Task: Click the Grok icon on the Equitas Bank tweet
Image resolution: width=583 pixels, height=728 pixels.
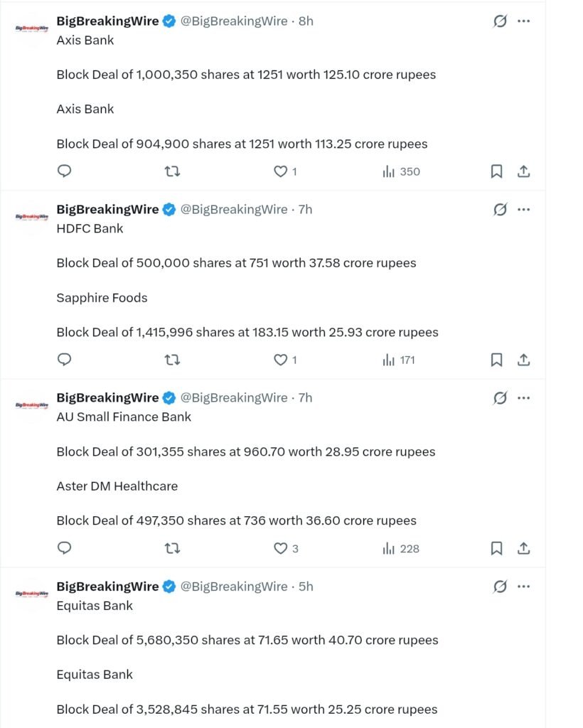Action: pos(500,587)
